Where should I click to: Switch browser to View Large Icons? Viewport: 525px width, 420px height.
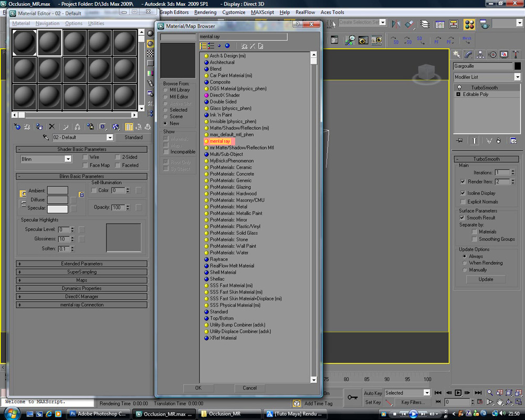coord(227,46)
